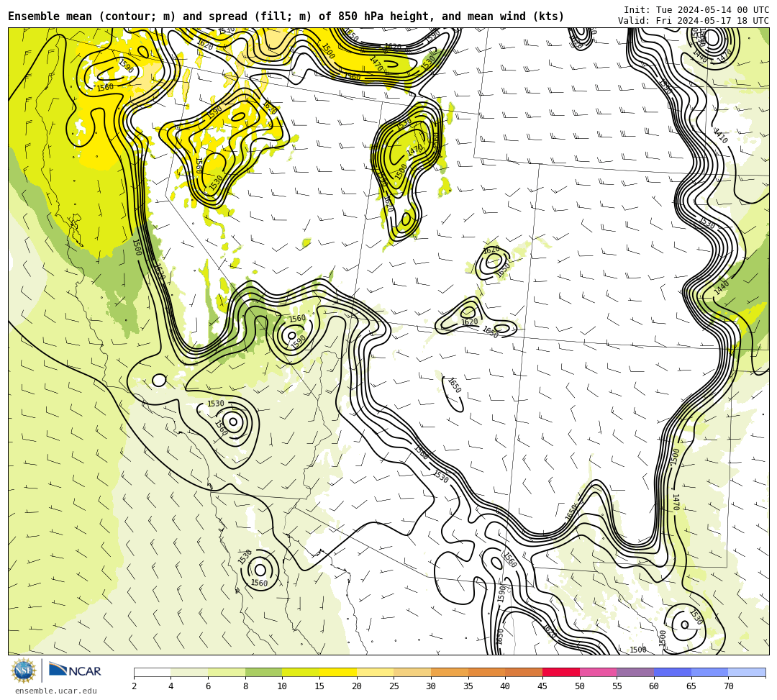777x700 pixels.
Task: Click the NSF round seal logo
Action: 24,671
